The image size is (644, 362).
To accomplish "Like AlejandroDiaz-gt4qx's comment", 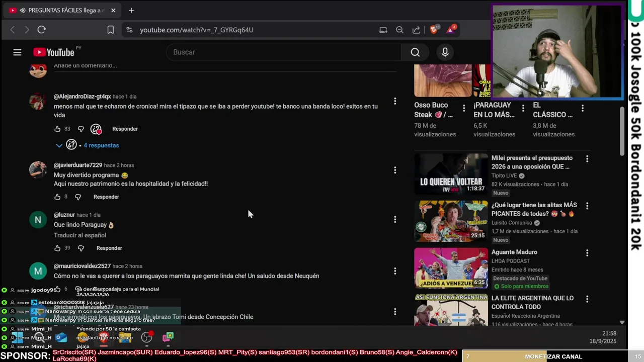I will click(x=57, y=129).
